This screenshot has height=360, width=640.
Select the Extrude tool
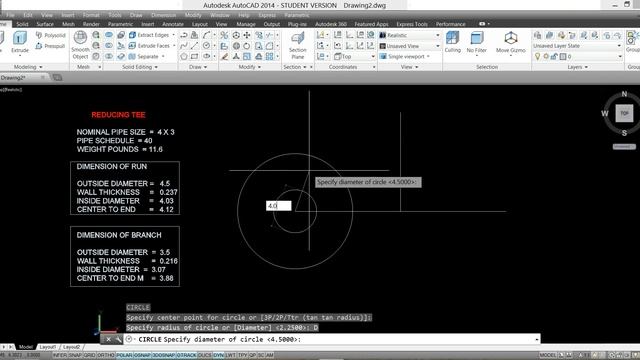pyautogui.click(x=19, y=42)
